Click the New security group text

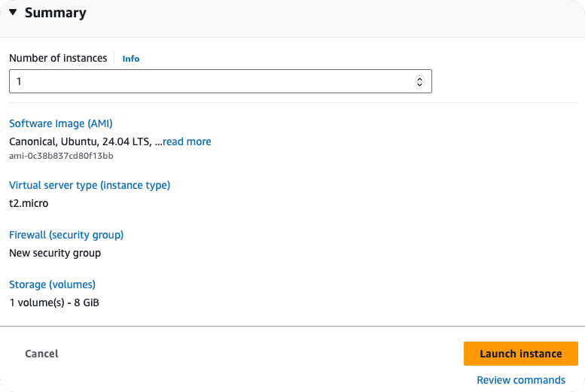coord(55,253)
